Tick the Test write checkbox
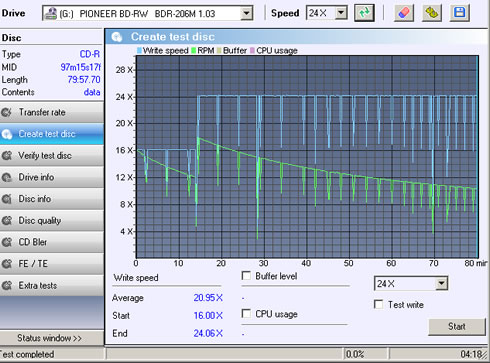 point(379,304)
